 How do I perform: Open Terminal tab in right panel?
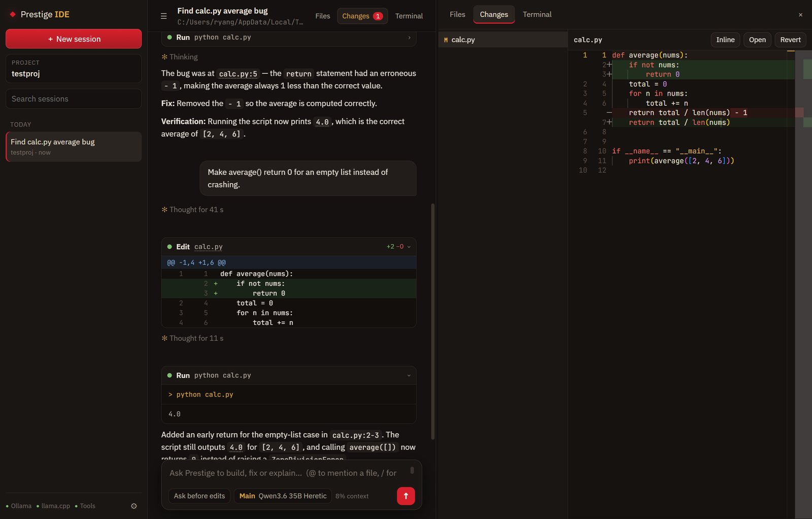(x=537, y=15)
